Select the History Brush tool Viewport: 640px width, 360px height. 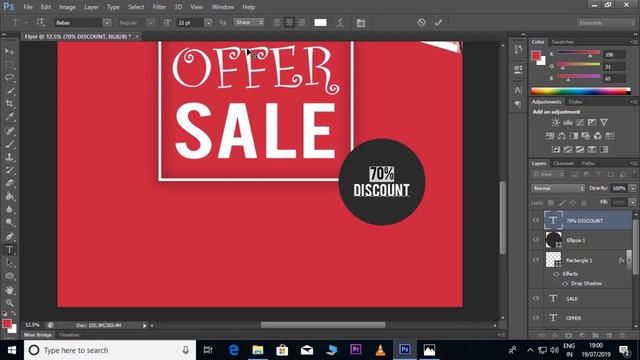(x=9, y=170)
